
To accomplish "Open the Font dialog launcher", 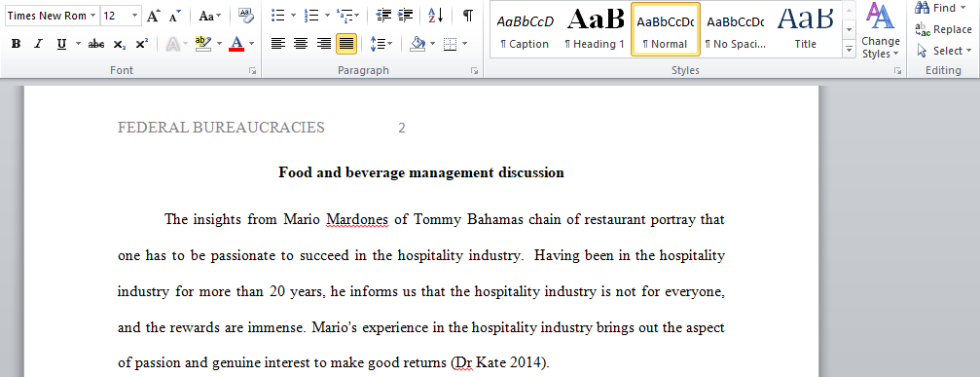I will coord(252,71).
